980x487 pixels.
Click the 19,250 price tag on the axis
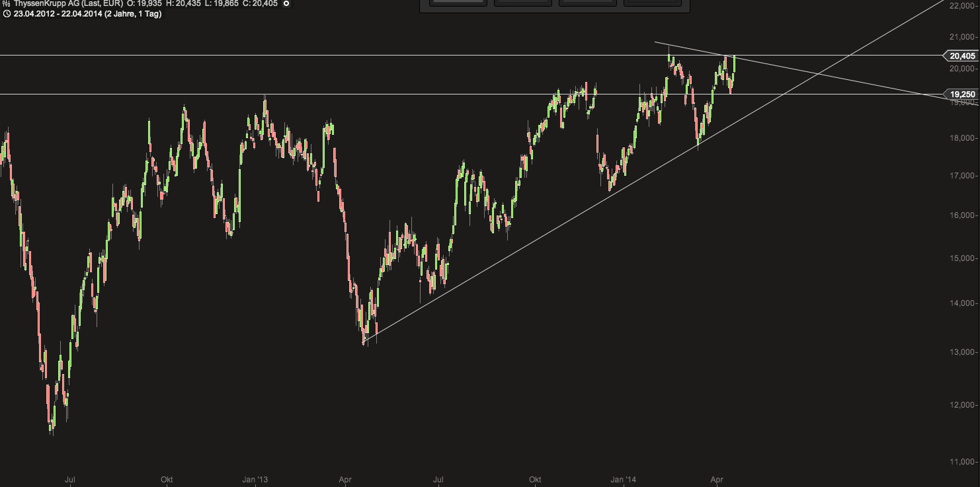961,94
